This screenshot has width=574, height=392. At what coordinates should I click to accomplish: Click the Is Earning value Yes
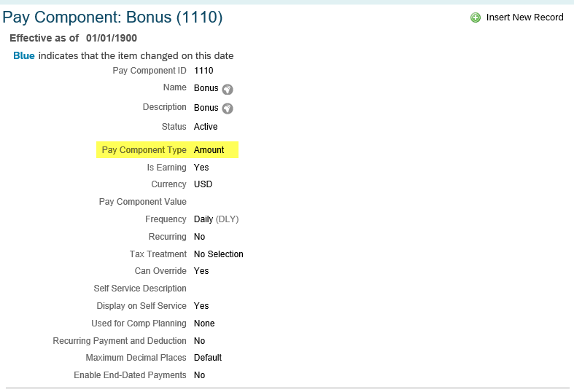201,167
